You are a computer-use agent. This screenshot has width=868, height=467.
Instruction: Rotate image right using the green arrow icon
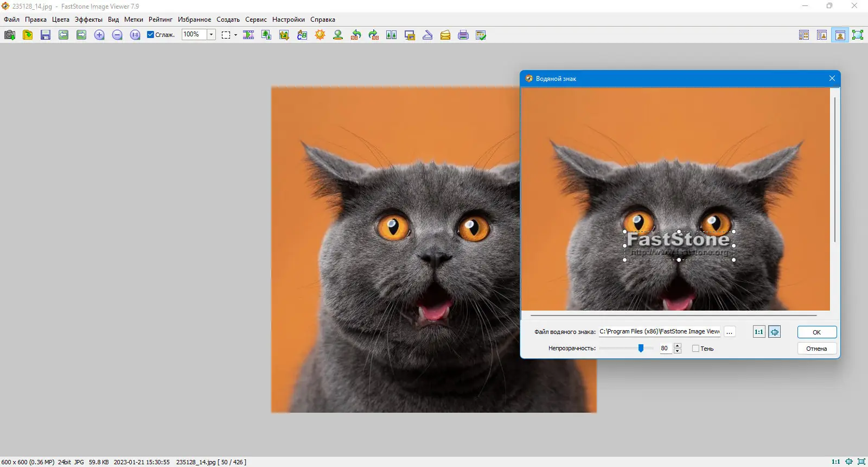[373, 35]
